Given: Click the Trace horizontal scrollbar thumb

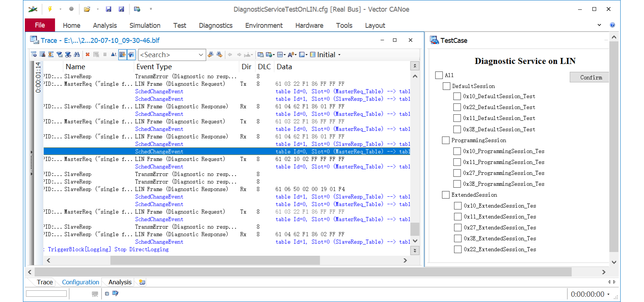Looking at the screenshot, I should (x=215, y=260).
